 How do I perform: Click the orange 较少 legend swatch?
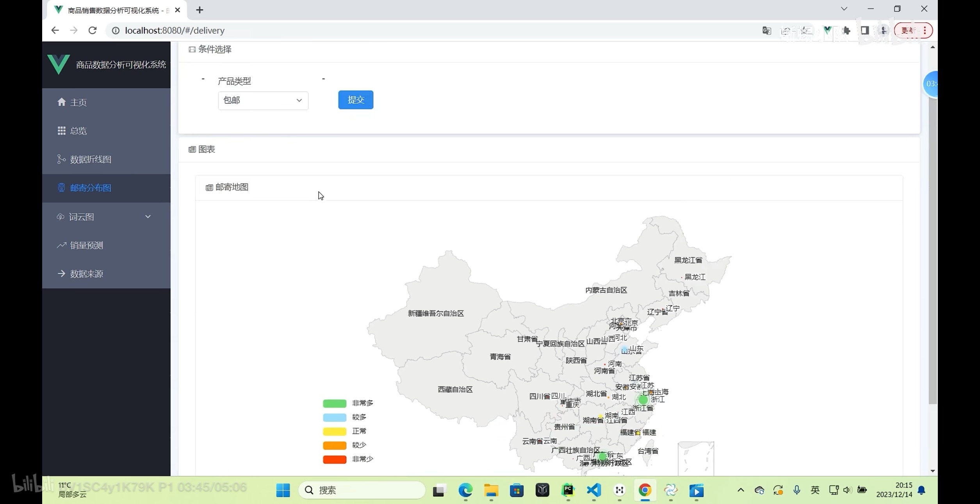pyautogui.click(x=335, y=445)
